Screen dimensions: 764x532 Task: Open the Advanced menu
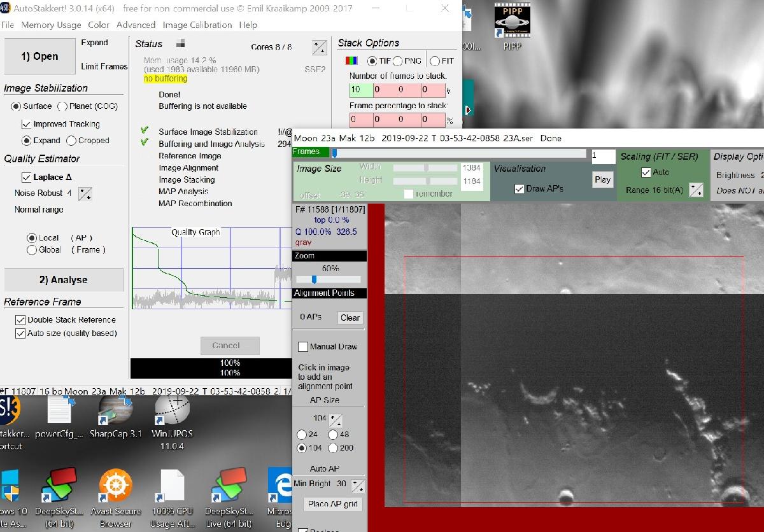[136, 25]
